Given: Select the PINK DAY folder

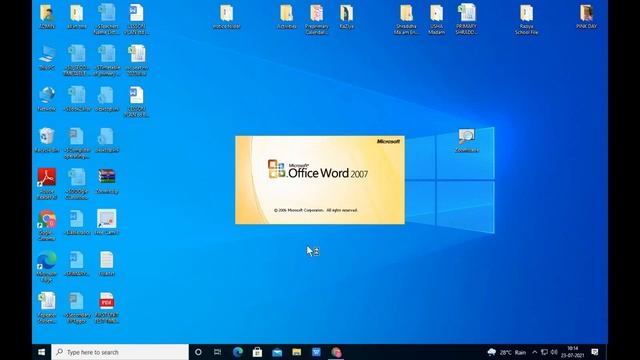Looking at the screenshot, I should [587, 17].
